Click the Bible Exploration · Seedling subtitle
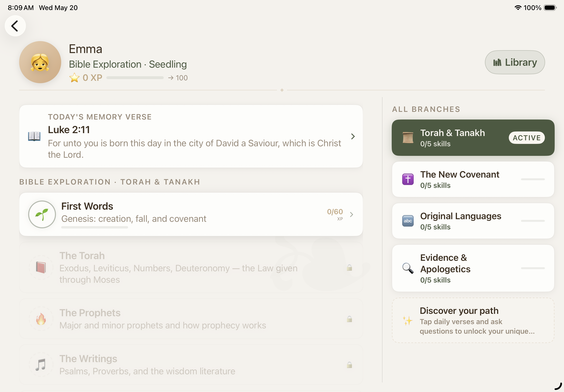 click(128, 64)
